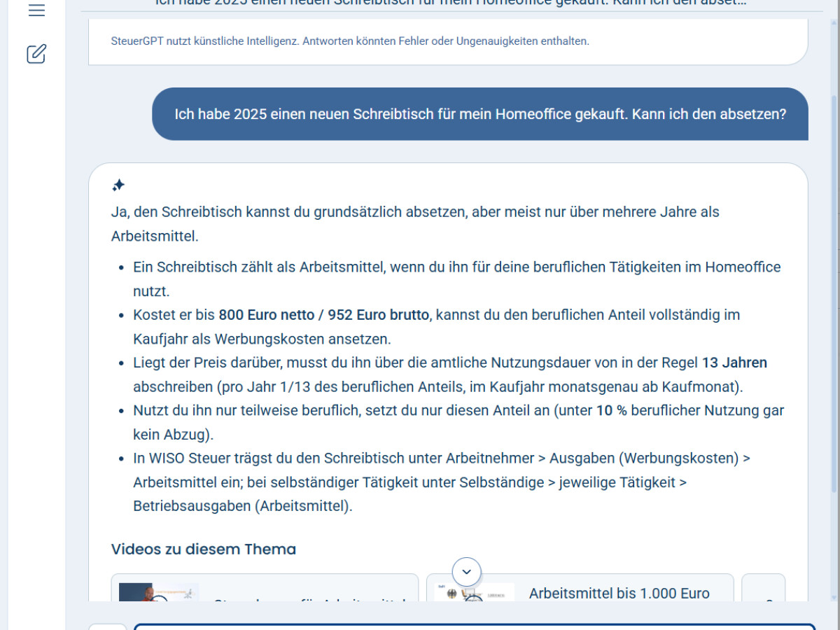840x630 pixels.
Task: Click the 'SteuerGPT nutzt künstliche Intelligenz' disclaimer
Action: [350, 41]
